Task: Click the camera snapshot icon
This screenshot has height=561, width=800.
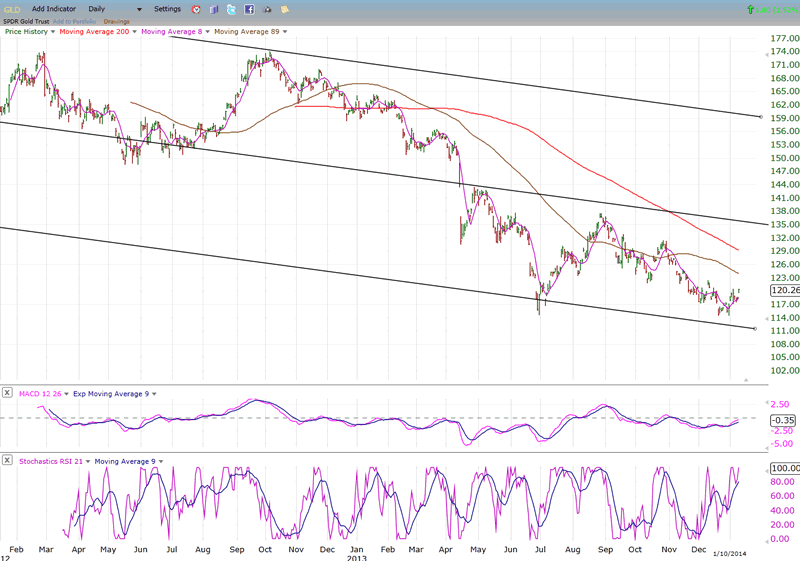Action: pyautogui.click(x=267, y=9)
